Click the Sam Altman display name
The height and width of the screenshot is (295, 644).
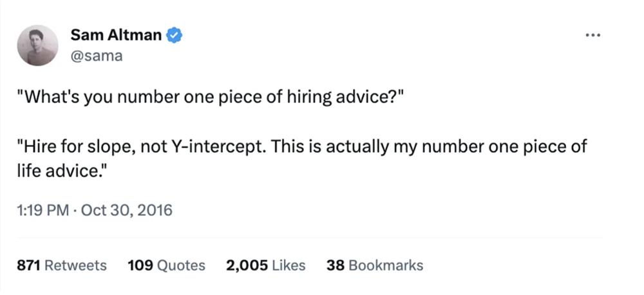click(x=116, y=35)
